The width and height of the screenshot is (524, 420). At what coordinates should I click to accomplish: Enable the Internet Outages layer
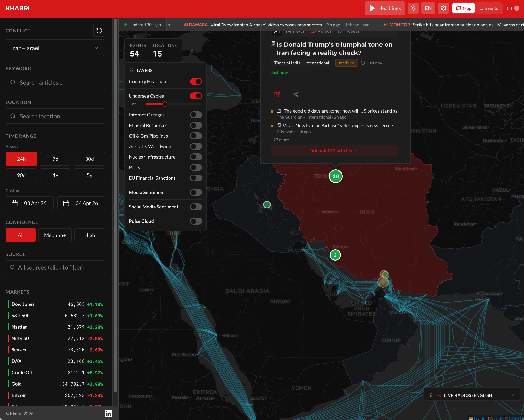pyautogui.click(x=196, y=115)
